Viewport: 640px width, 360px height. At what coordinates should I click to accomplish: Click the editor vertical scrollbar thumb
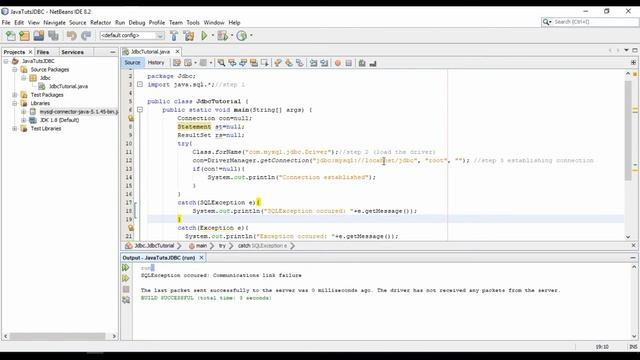[628, 131]
